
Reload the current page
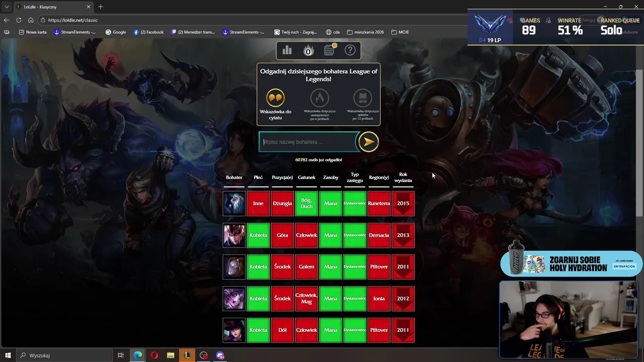pos(19,20)
